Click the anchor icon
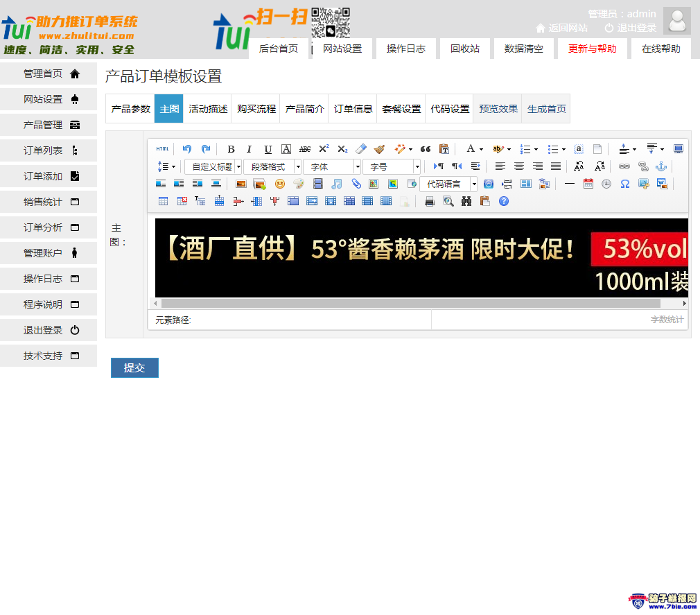The height and width of the screenshot is (615, 700). tap(661, 166)
